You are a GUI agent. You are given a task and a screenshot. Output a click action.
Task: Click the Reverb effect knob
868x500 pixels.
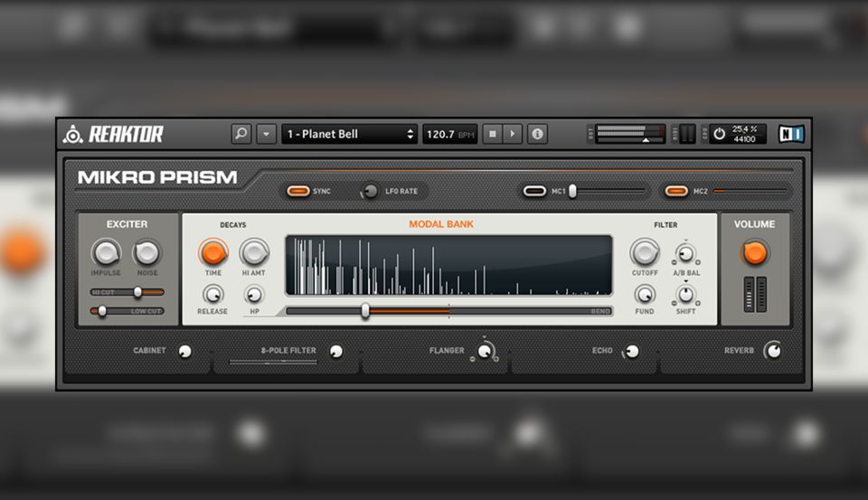[x=773, y=351]
